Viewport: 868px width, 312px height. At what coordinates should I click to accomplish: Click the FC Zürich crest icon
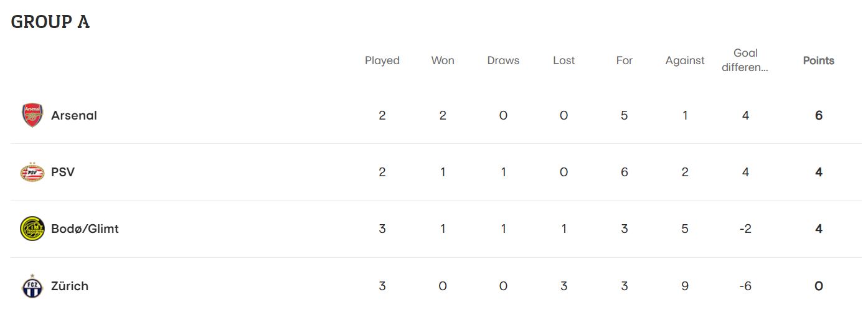pyautogui.click(x=32, y=285)
